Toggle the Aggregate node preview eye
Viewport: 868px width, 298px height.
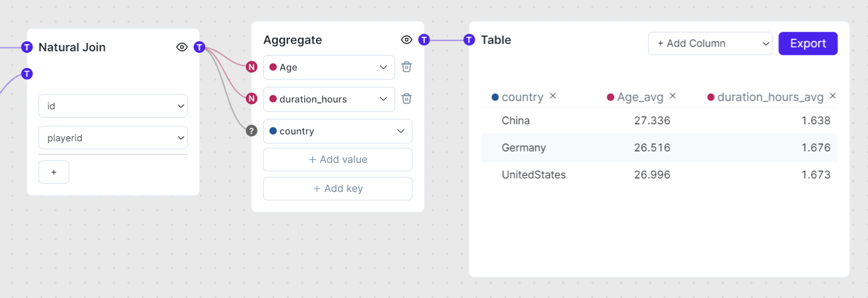click(x=406, y=40)
